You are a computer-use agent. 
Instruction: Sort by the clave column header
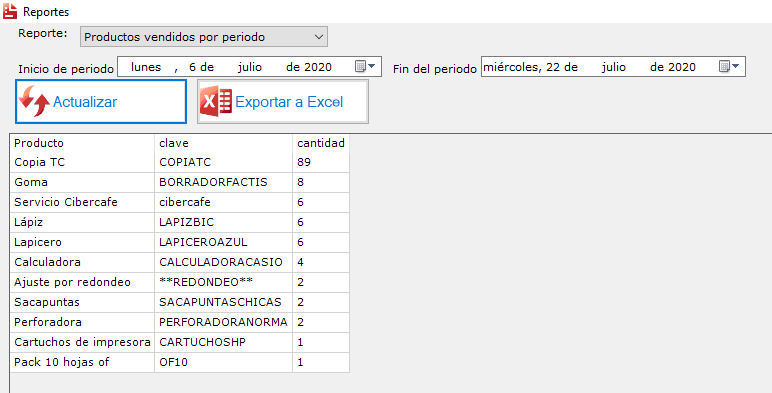click(223, 143)
